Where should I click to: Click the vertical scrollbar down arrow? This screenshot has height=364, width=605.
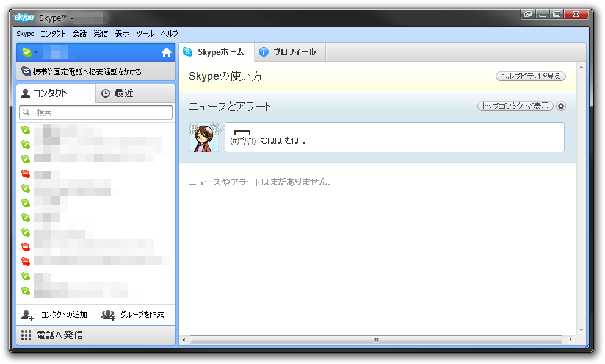point(581,330)
